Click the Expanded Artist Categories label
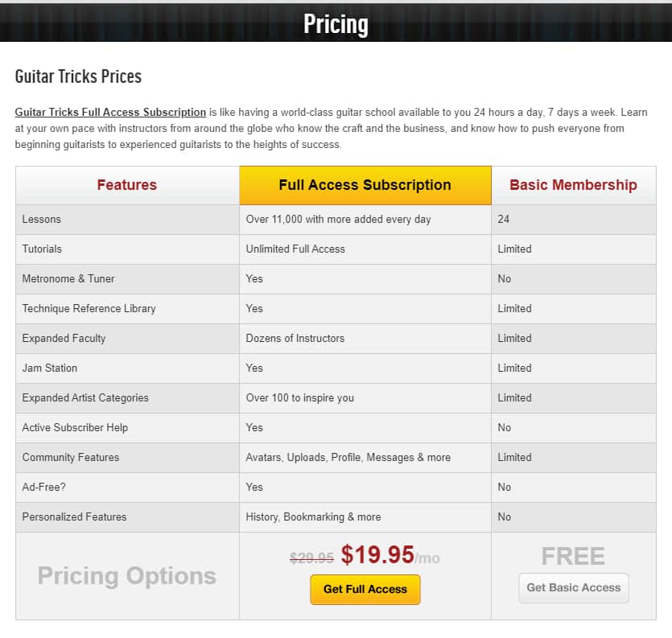Screen dimensions: 672x638 coord(85,397)
